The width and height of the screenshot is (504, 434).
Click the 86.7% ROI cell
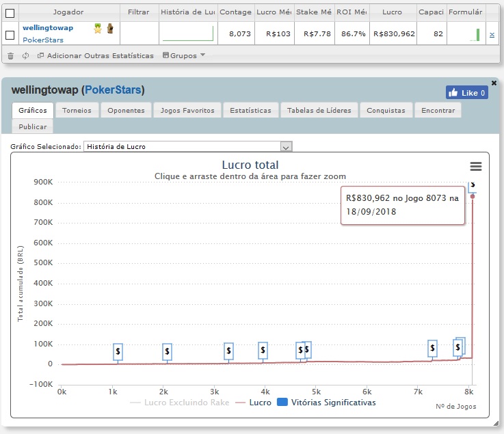(354, 33)
